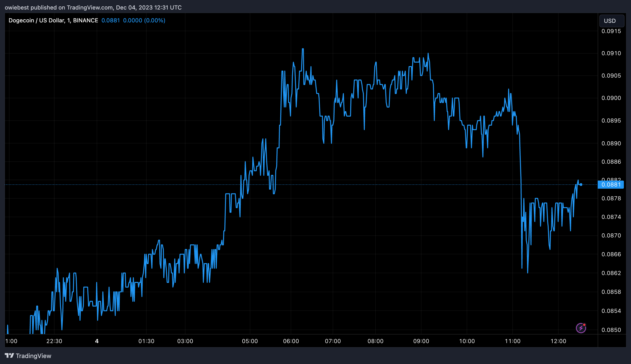The width and height of the screenshot is (631, 364).
Task: Click the blue 0.0881 current price tag
Action: pos(611,185)
